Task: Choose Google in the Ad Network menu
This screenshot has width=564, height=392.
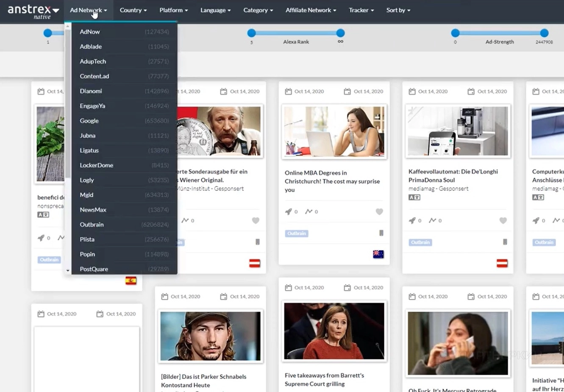Action: (89, 121)
